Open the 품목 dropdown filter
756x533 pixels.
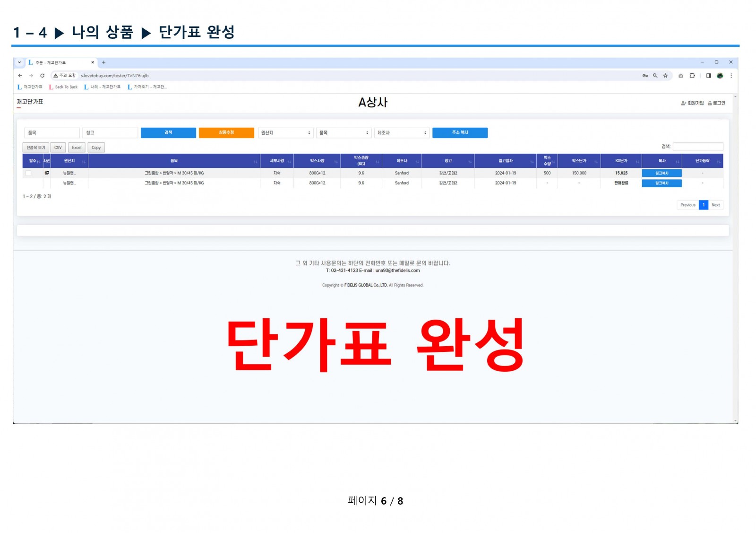click(344, 133)
